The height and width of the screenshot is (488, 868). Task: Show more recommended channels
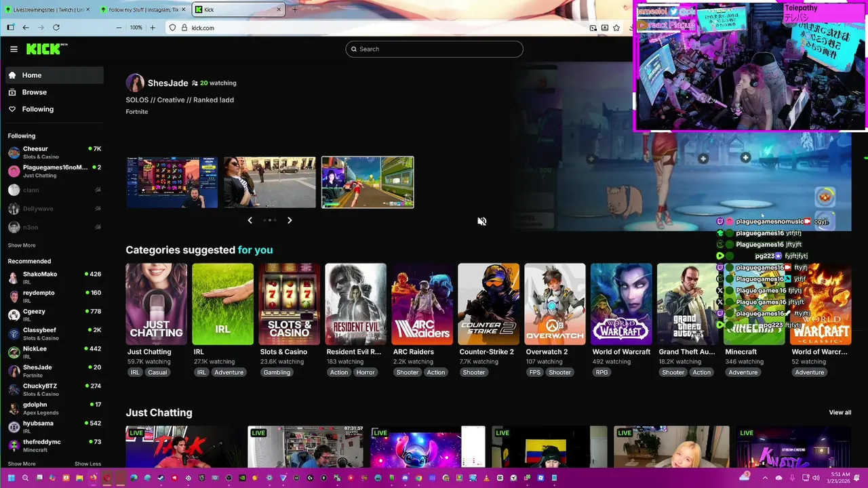22,464
